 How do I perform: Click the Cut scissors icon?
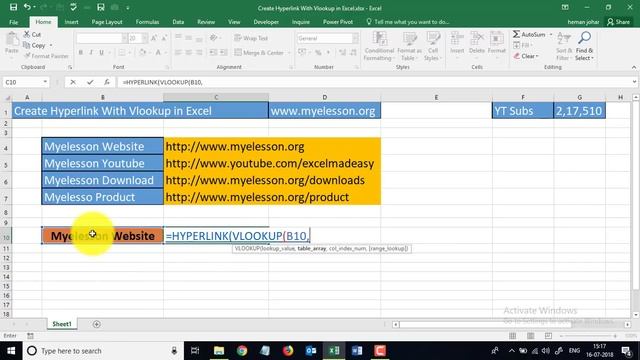pyautogui.click(x=27, y=34)
